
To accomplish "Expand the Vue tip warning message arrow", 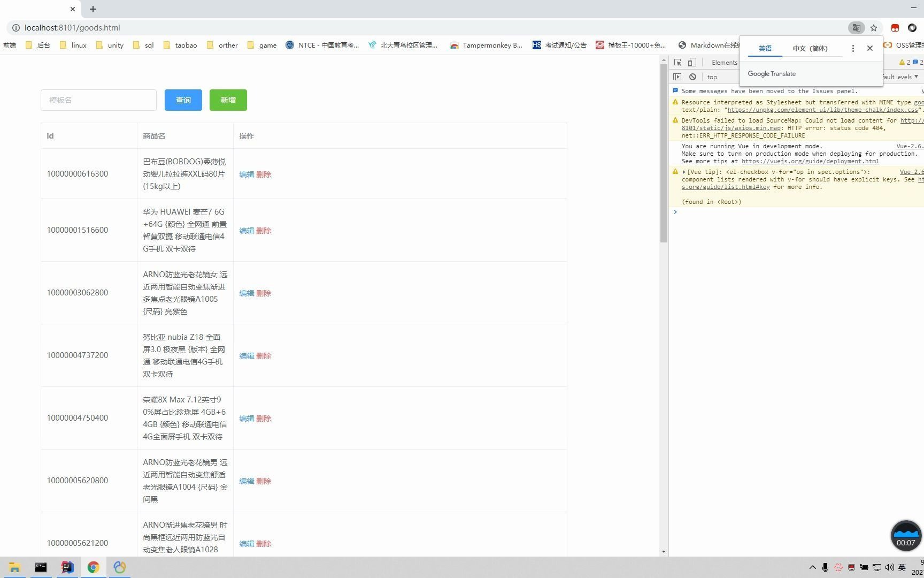I will click(684, 172).
